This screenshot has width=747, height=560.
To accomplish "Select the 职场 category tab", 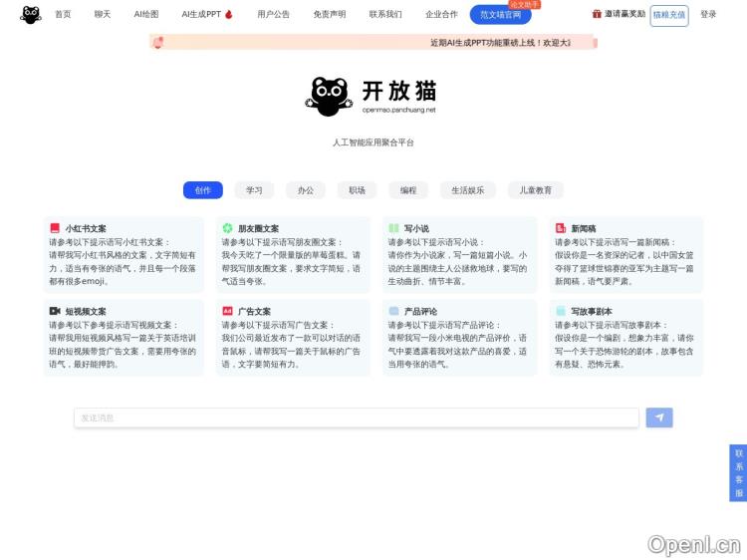I will (x=358, y=190).
